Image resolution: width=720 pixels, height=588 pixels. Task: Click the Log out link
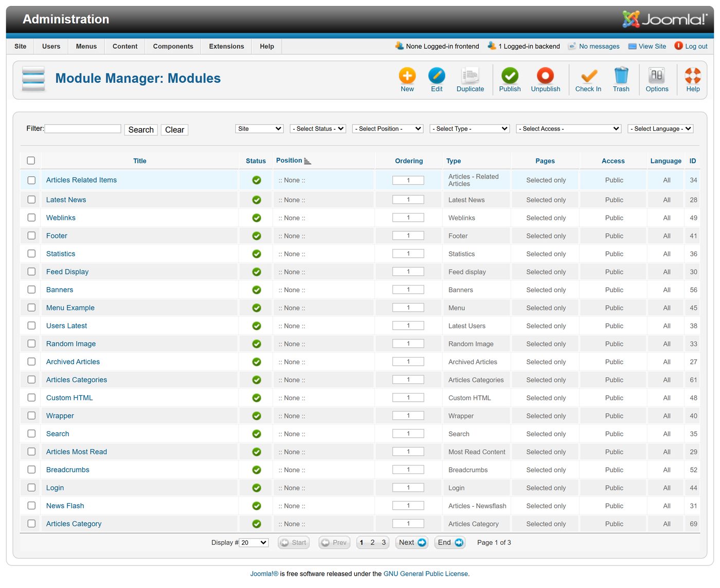pos(691,46)
